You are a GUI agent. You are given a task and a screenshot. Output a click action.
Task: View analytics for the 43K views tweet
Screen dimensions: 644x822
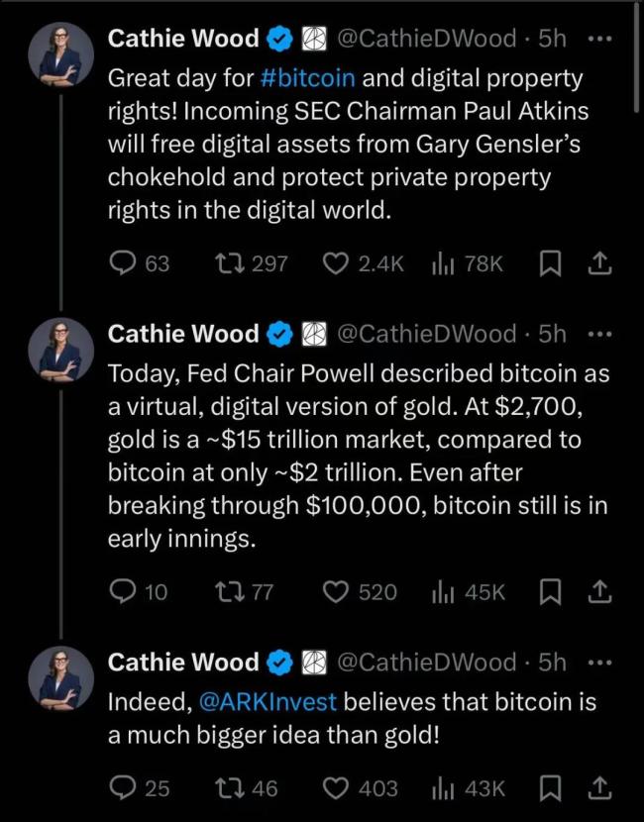point(441,788)
